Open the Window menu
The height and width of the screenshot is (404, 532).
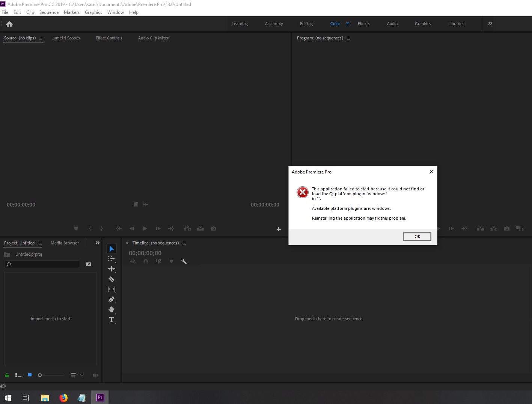pyautogui.click(x=116, y=12)
